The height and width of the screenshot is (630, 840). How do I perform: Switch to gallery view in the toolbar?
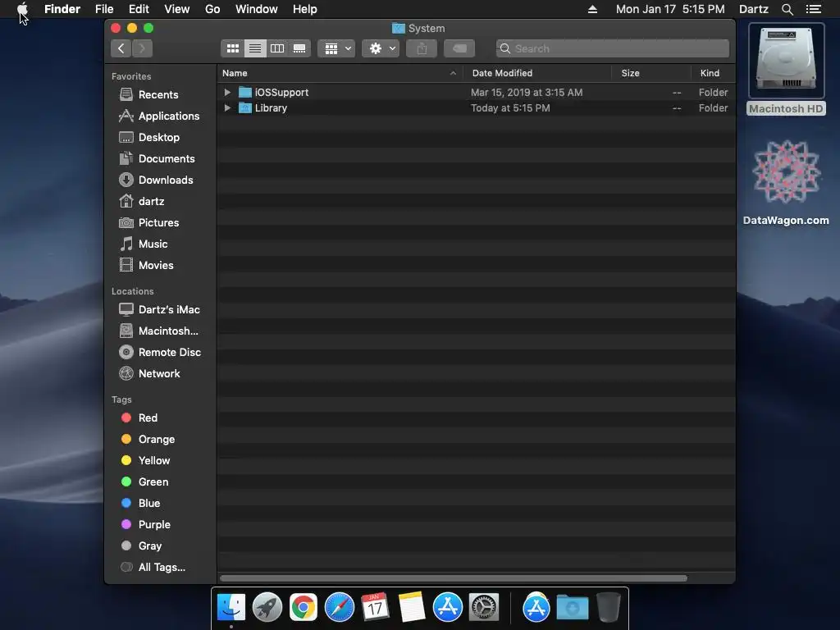pos(299,48)
